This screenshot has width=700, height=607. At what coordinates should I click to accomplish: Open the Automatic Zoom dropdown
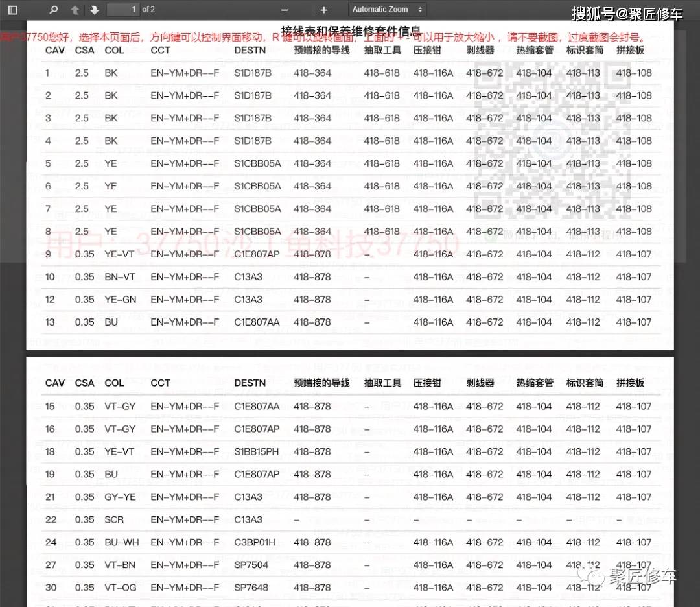(387, 9)
